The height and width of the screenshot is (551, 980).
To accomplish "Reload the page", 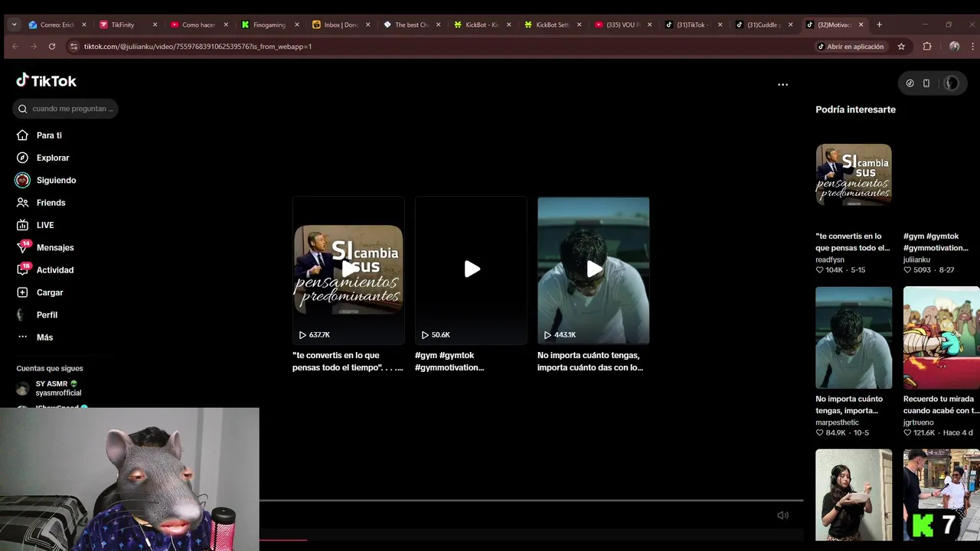I will tap(52, 47).
